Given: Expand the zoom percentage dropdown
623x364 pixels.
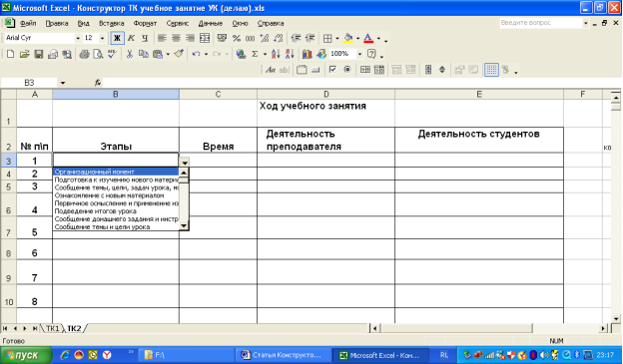Looking at the screenshot, I should (359, 54).
